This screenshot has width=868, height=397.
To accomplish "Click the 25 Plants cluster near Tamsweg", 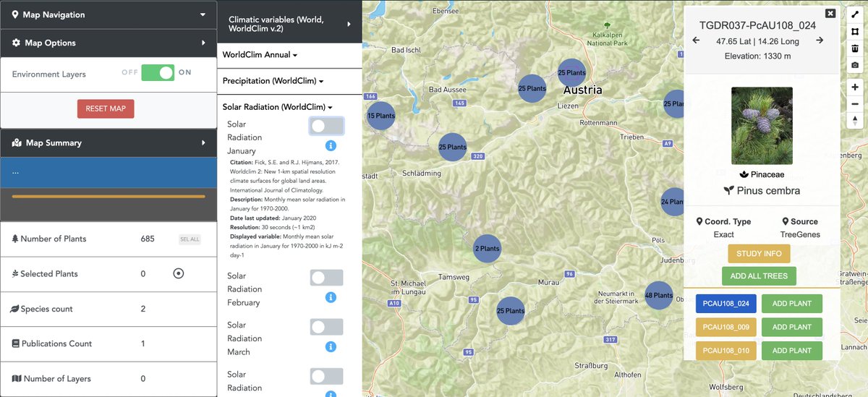I will 510,311.
